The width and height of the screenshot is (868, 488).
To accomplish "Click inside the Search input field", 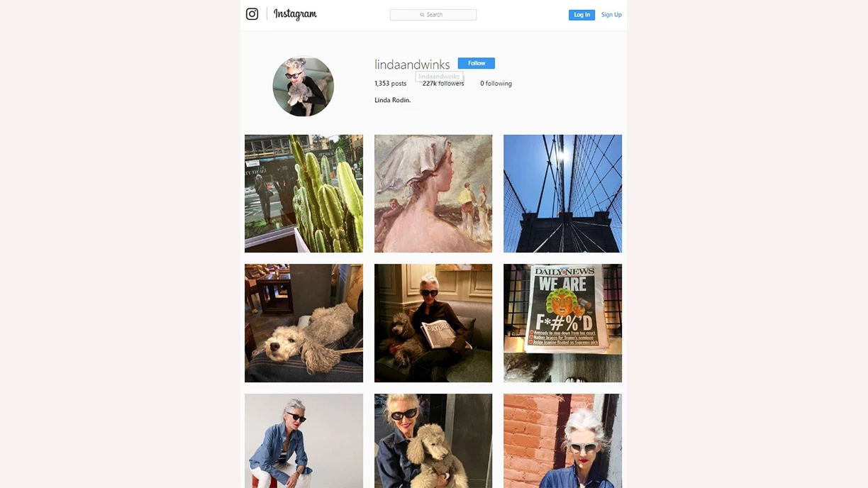I will [433, 15].
